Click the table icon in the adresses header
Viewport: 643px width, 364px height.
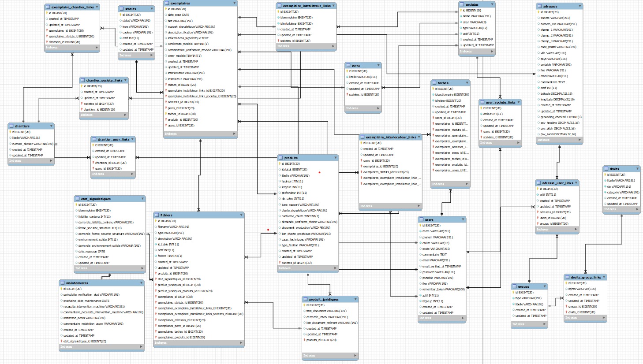click(x=540, y=7)
